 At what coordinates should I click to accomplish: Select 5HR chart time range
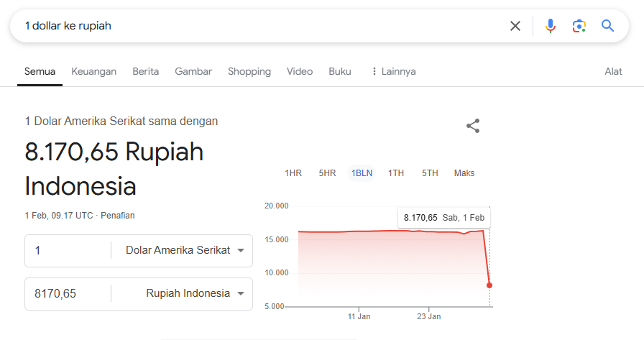tap(327, 173)
